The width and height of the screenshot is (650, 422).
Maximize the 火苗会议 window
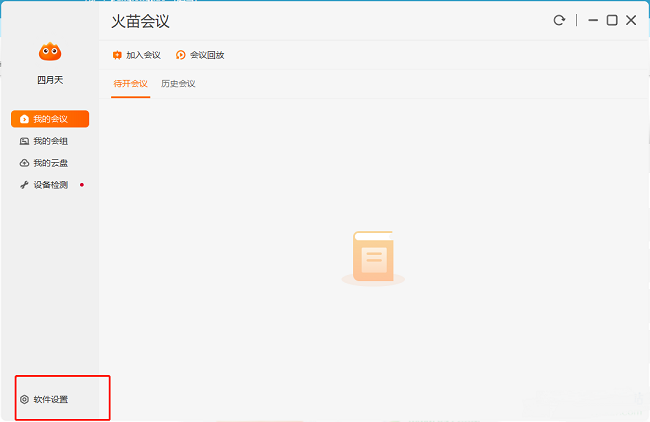(612, 20)
